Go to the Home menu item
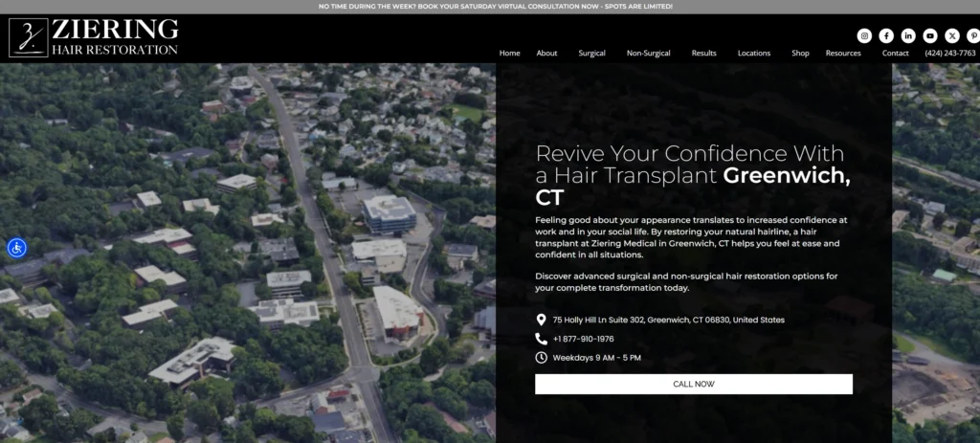This screenshot has width=980, height=443. click(x=509, y=54)
